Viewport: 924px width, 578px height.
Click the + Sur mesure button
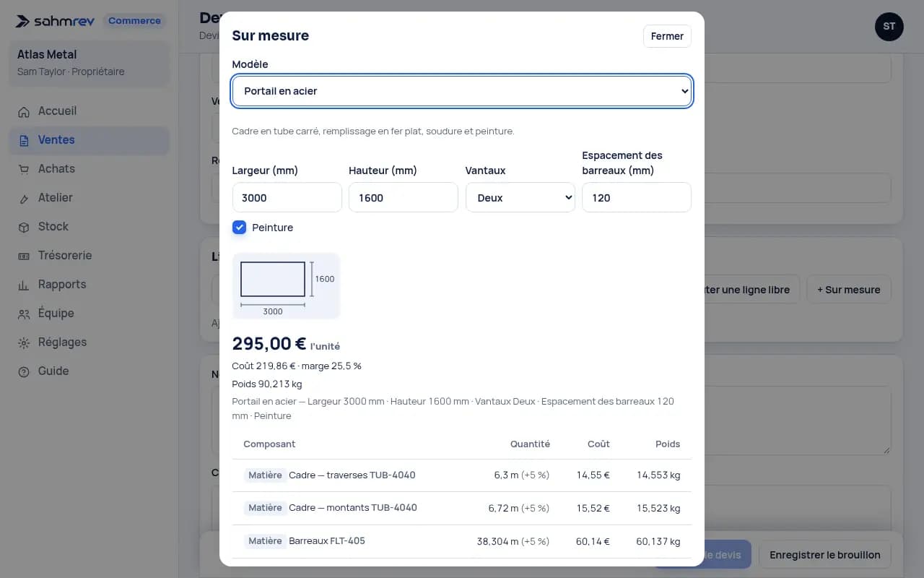pyautogui.click(x=848, y=290)
